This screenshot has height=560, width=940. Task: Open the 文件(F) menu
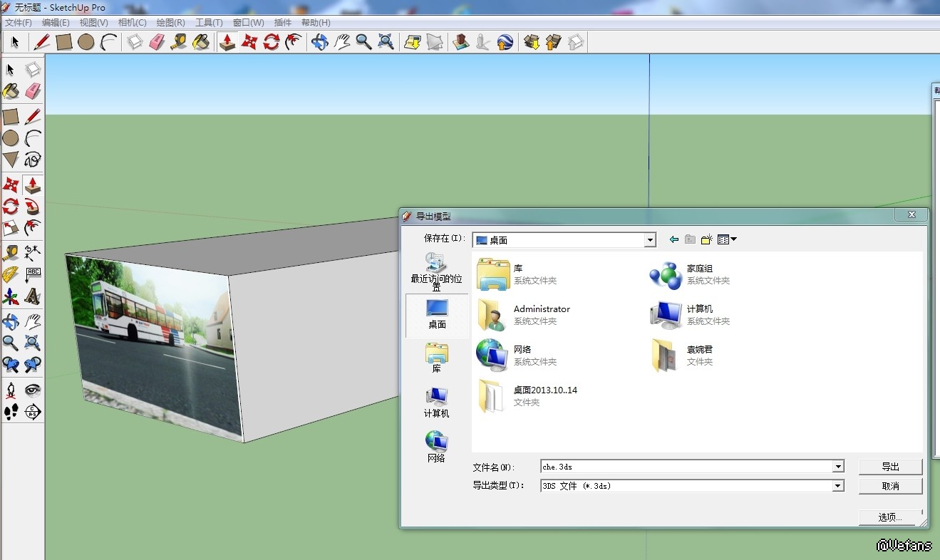(x=19, y=23)
